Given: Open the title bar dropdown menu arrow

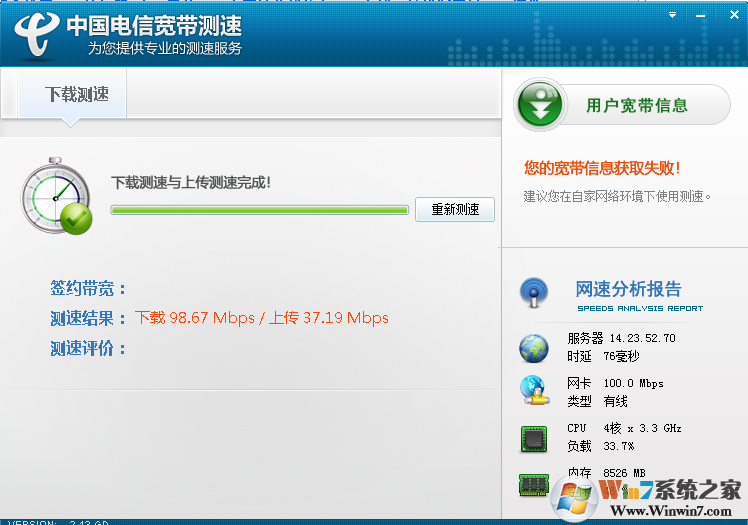Looking at the screenshot, I should [672, 15].
